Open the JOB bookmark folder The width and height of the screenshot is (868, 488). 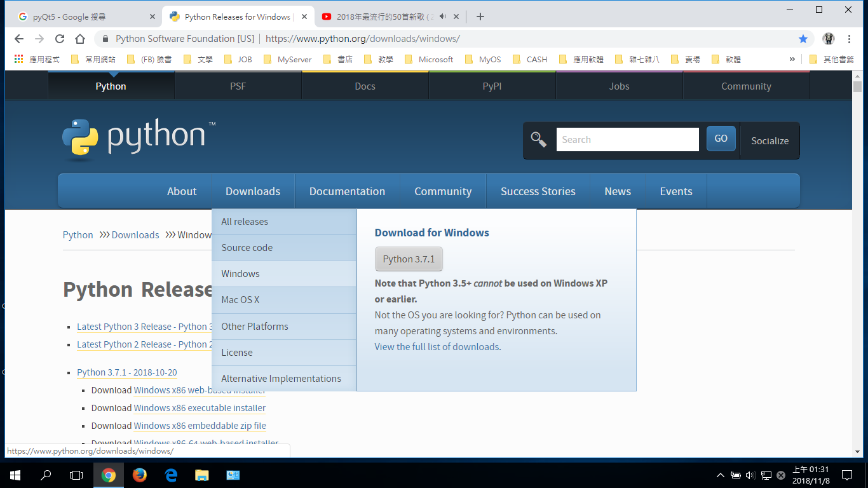click(238, 59)
